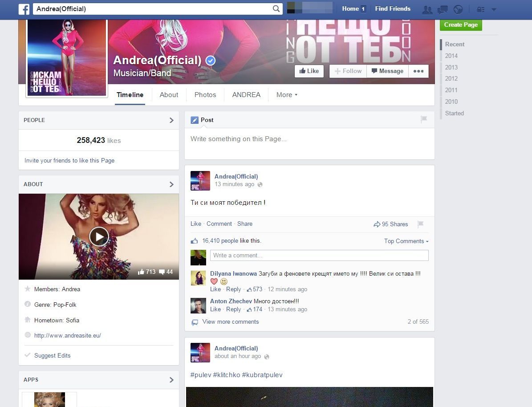
Task: Open the account menu arrow in top bar
Action: tap(494, 9)
